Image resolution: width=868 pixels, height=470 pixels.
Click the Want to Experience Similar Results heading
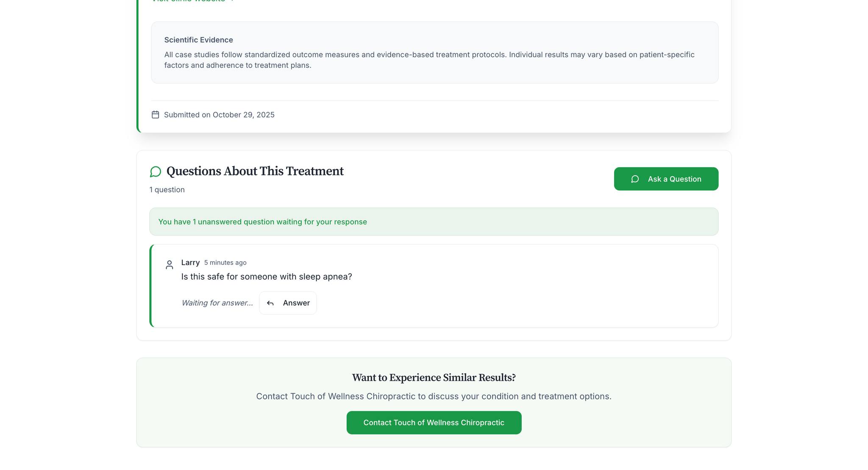tap(434, 377)
